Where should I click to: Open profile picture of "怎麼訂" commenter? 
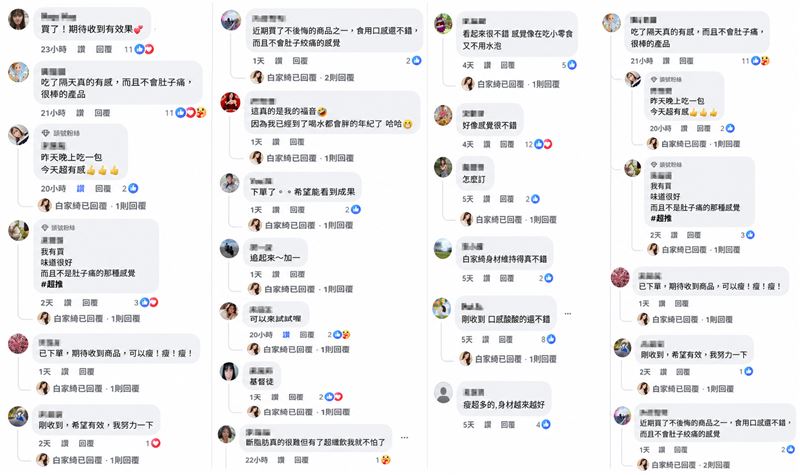tap(442, 168)
